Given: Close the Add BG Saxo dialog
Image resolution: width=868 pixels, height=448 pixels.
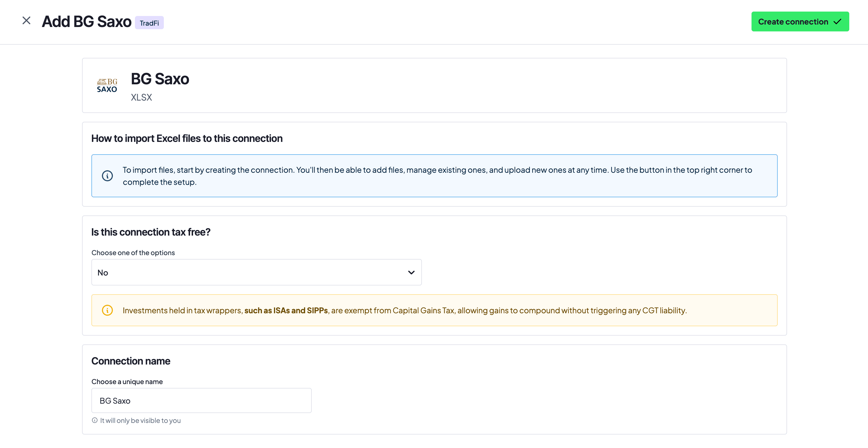Looking at the screenshot, I should click(26, 21).
